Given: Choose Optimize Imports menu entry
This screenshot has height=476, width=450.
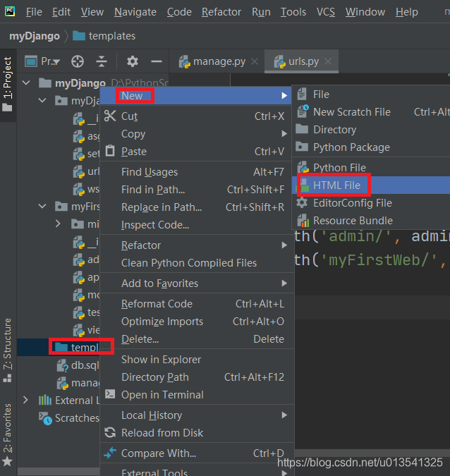Looking at the screenshot, I should point(197,322).
